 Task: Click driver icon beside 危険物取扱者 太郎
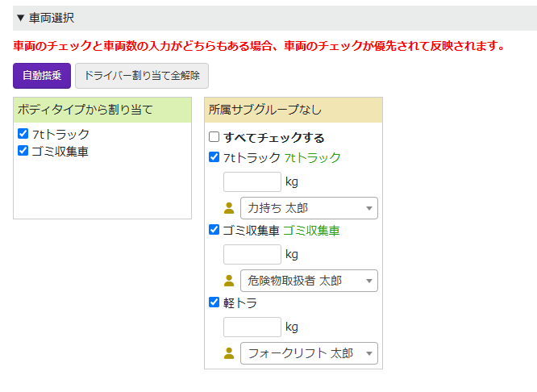(x=229, y=281)
